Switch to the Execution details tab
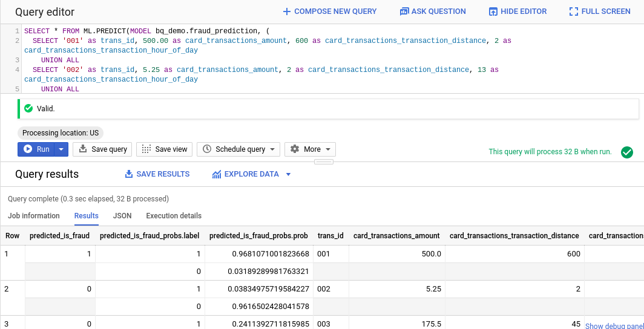Image resolution: width=644 pixels, height=329 pixels. click(x=174, y=216)
